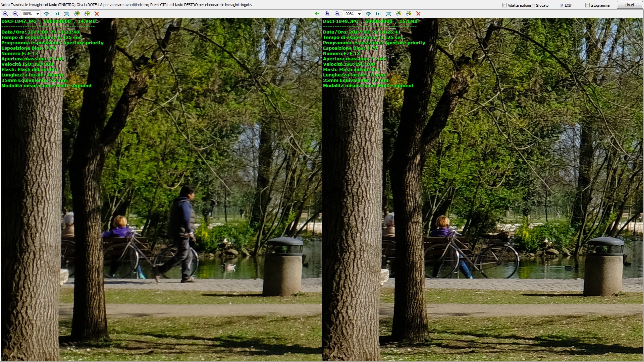The image size is (644, 362).
Task: Load next image with yellow forward-arrow icon, right panel
Action: pos(409,14)
